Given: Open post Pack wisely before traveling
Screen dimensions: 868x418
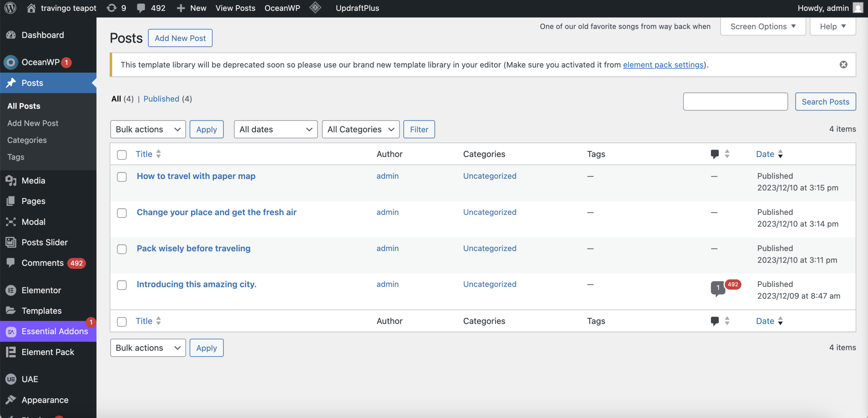Looking at the screenshot, I should tap(194, 248).
